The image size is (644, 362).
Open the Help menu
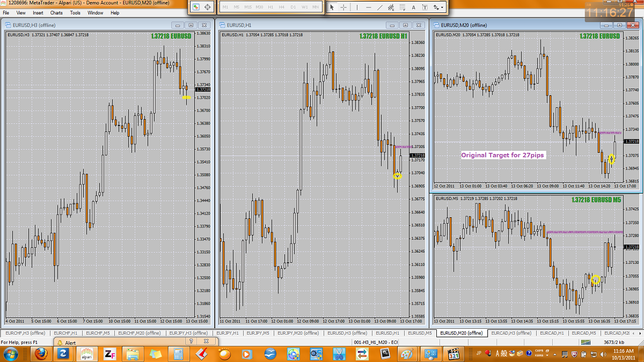pos(115,12)
